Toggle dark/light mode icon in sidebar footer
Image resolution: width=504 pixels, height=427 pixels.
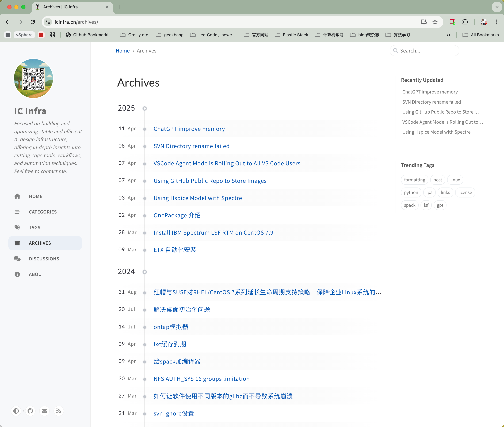(x=16, y=411)
